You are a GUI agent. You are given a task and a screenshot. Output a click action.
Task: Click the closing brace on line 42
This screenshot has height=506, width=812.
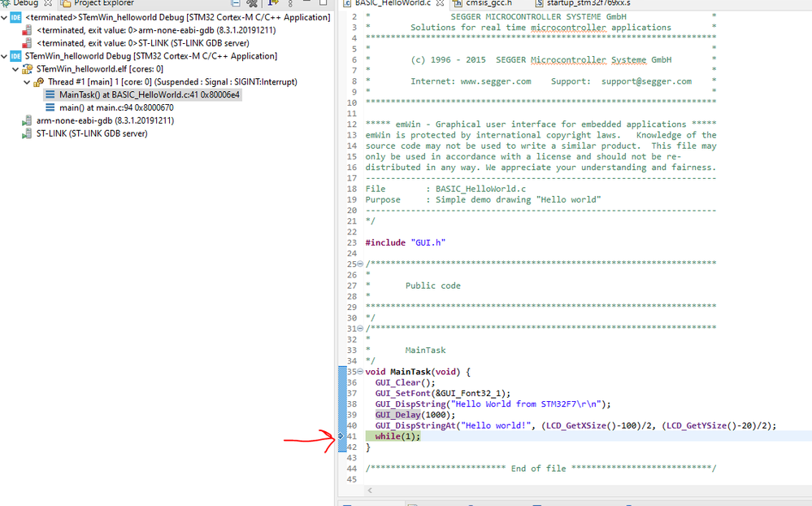tap(367, 447)
